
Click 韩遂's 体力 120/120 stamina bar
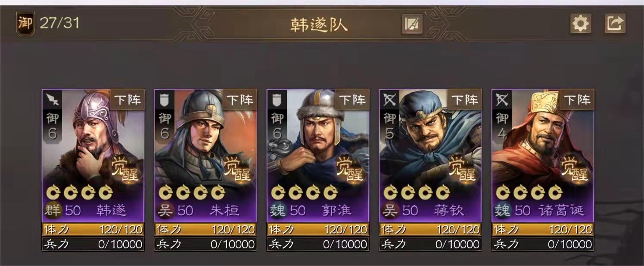(93, 229)
